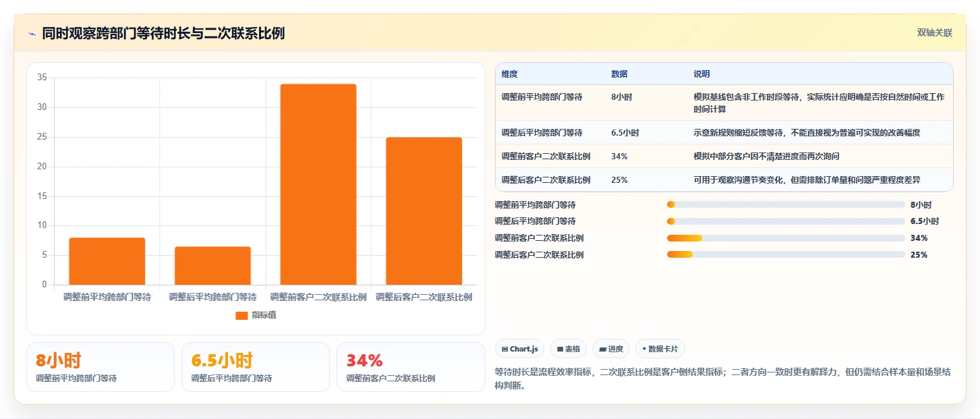
Task: Click table cell value 6.5小时
Action: pyautogui.click(x=625, y=133)
